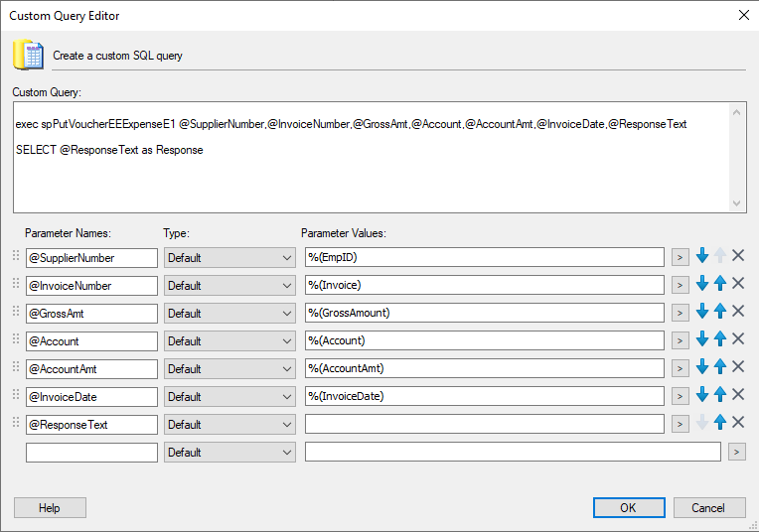
Task: Remove the @AccountAmt parameter with X icon
Action: click(738, 368)
